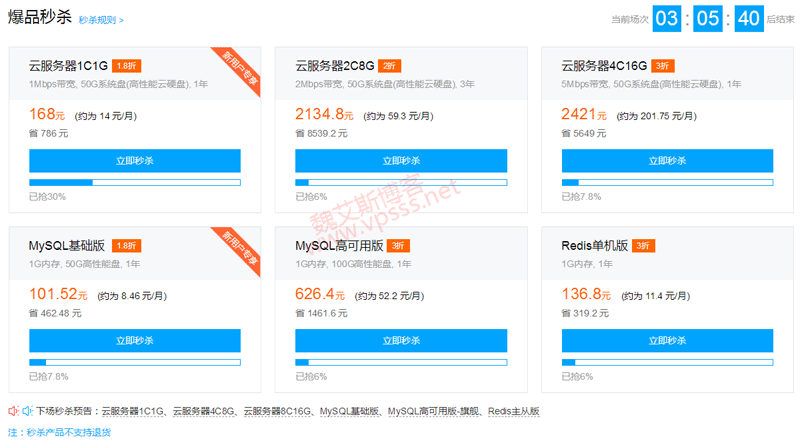Click the red speaker announcement icon
Image resolution: width=800 pixels, height=441 pixels.
pyautogui.click(x=14, y=411)
